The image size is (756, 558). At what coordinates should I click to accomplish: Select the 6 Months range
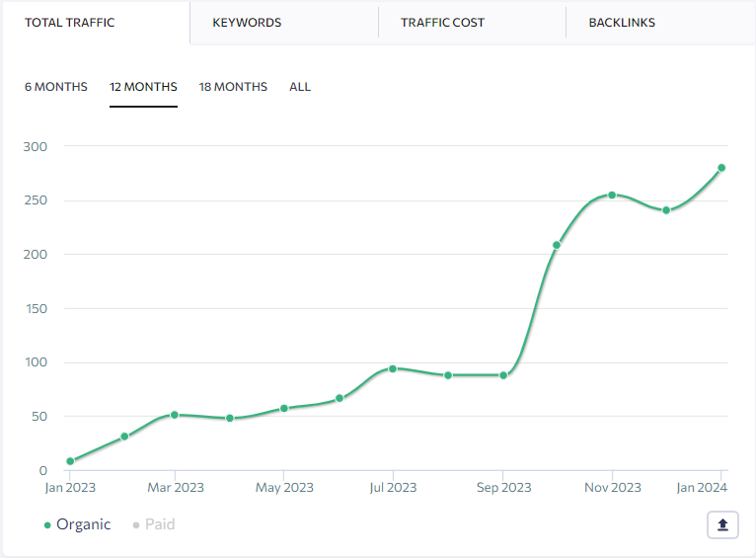tap(56, 87)
